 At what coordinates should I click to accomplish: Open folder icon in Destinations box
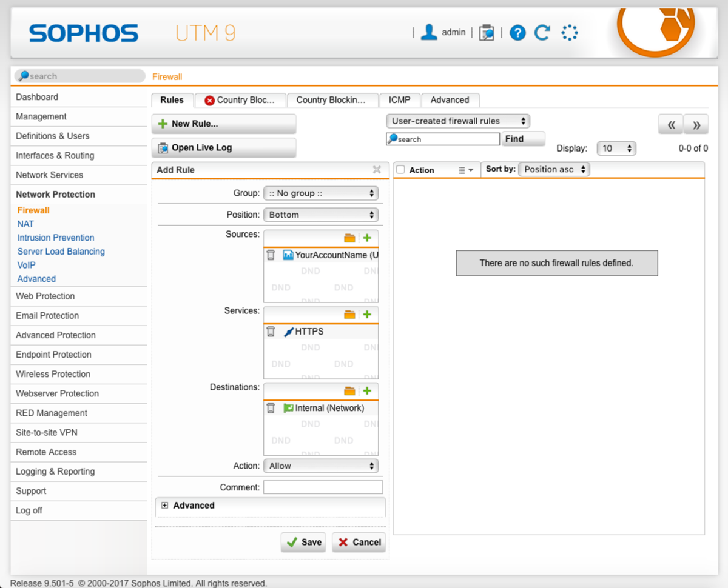click(349, 390)
